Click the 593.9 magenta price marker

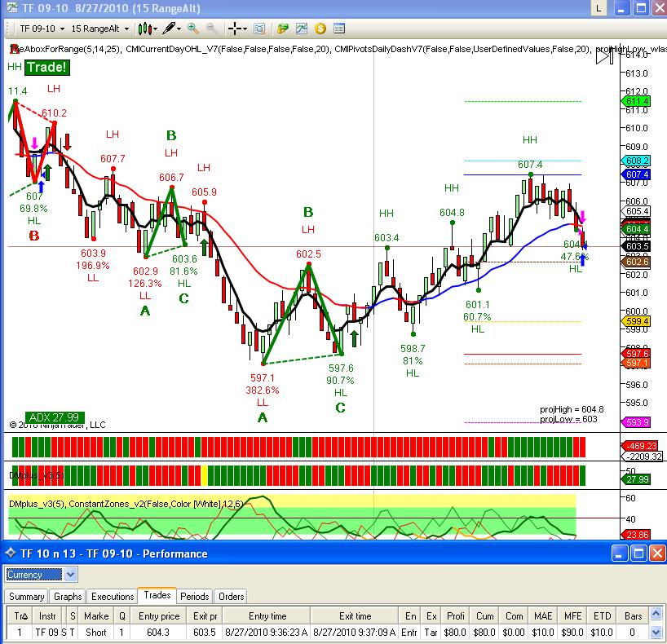tap(636, 422)
